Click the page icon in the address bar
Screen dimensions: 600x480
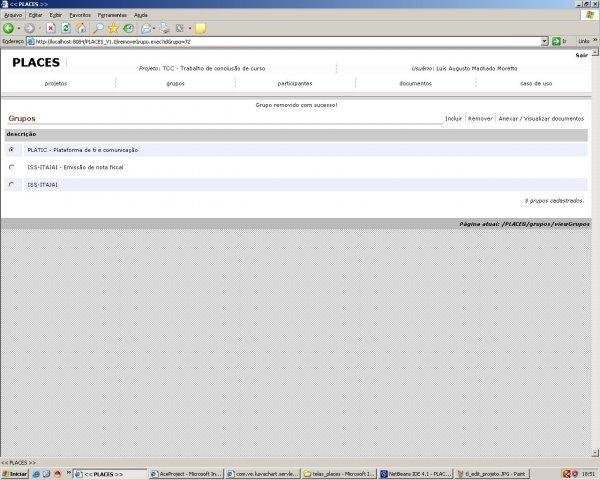[31, 41]
